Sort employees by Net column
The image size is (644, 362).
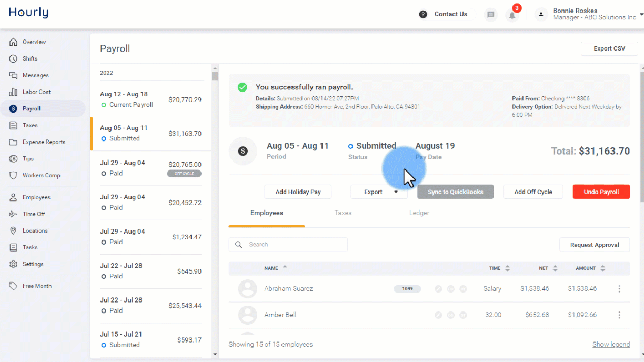pos(548,268)
